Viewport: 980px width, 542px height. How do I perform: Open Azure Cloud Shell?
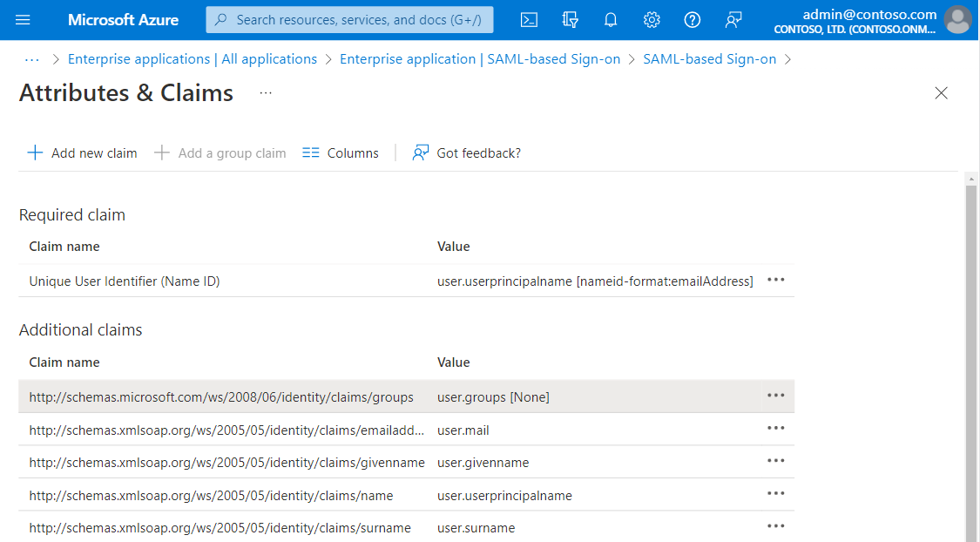529,19
